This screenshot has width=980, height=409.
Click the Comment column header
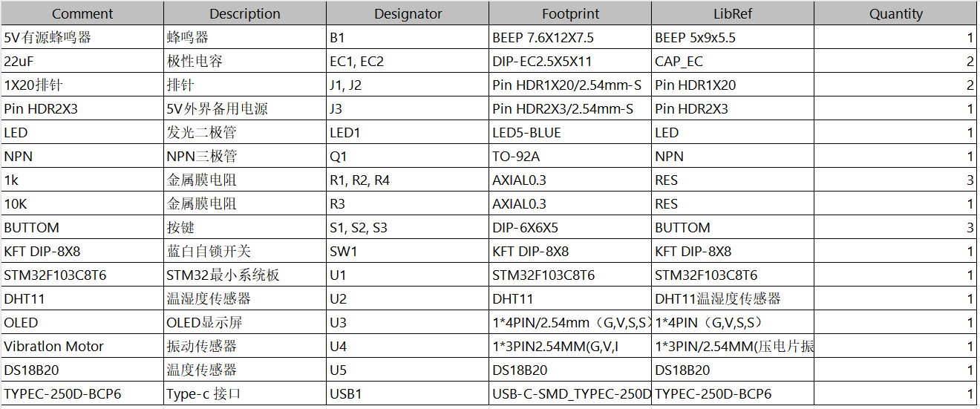pos(82,13)
